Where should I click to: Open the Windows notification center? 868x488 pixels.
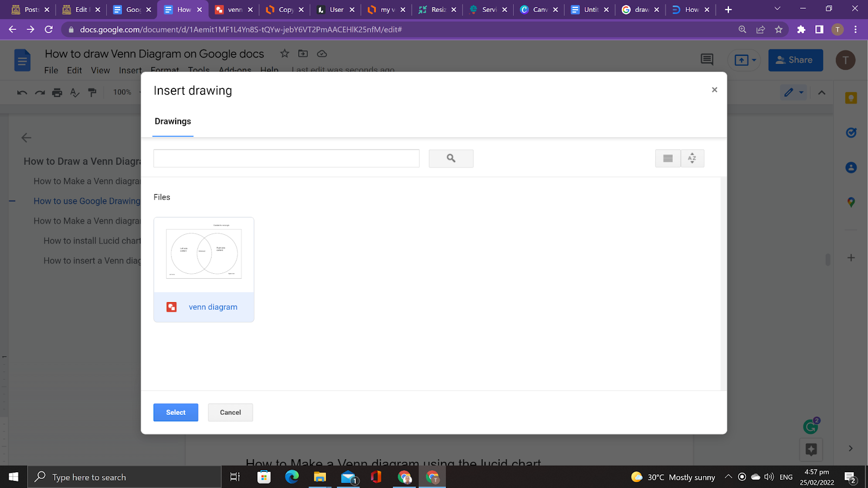click(850, 478)
